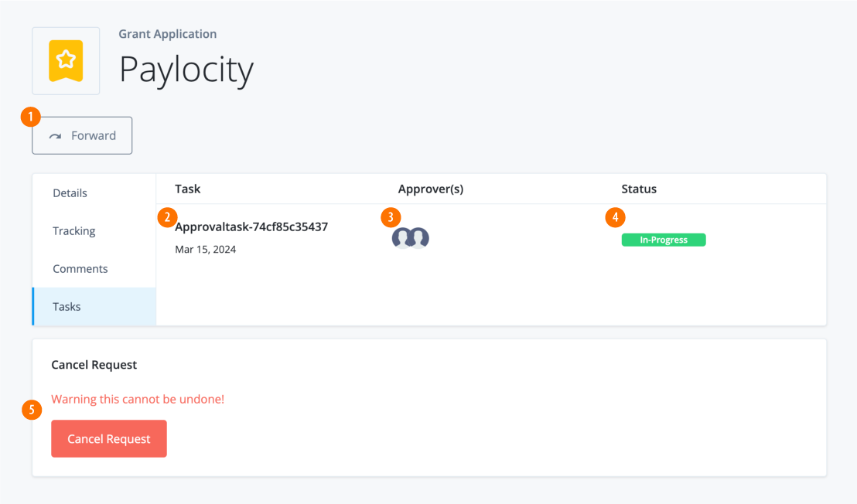Switch to the Comments tab
Viewport: 857px width, 504px height.
pyautogui.click(x=80, y=268)
